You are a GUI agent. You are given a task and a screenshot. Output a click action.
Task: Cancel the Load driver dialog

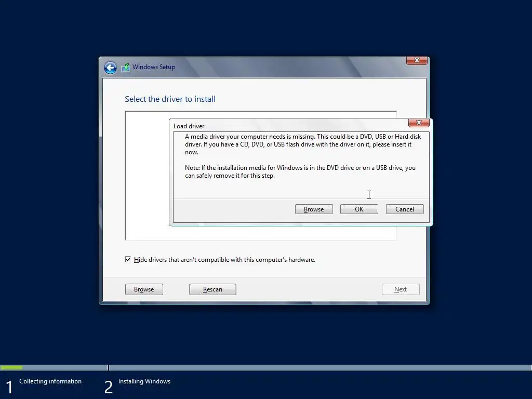(x=404, y=209)
